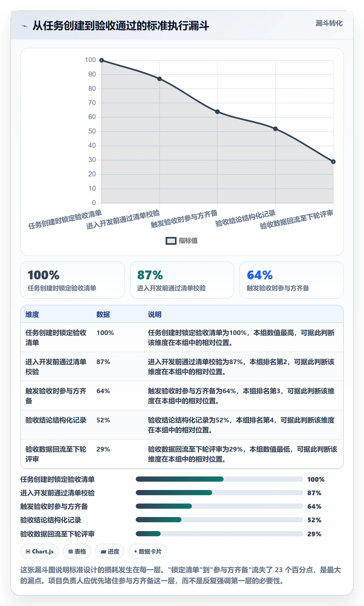Click the 漏斗转化 tag in header

click(329, 23)
